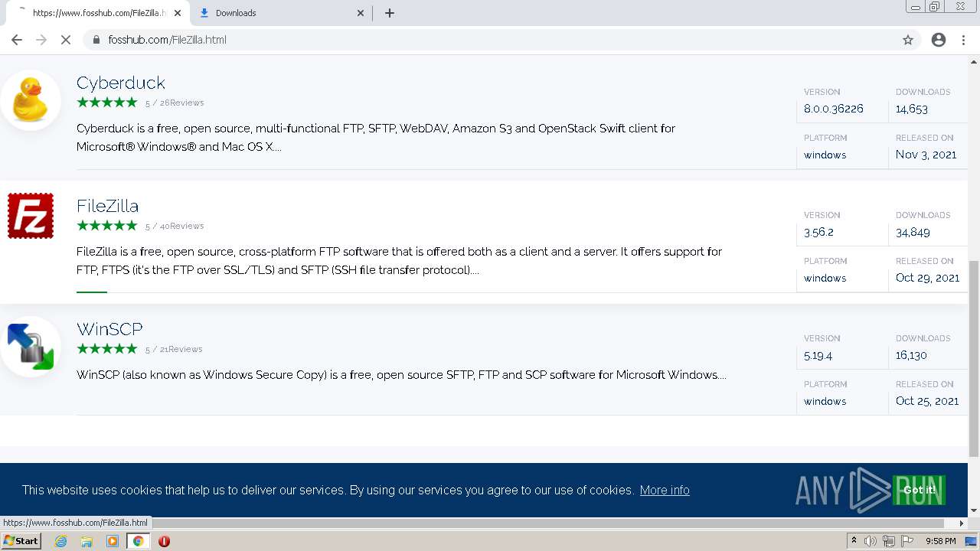Open Windows Explorer folder in taskbar

pyautogui.click(x=87, y=541)
